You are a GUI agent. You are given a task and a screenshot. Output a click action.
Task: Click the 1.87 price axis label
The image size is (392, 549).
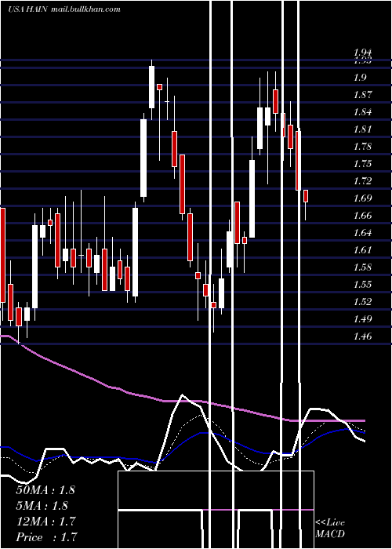(x=362, y=95)
